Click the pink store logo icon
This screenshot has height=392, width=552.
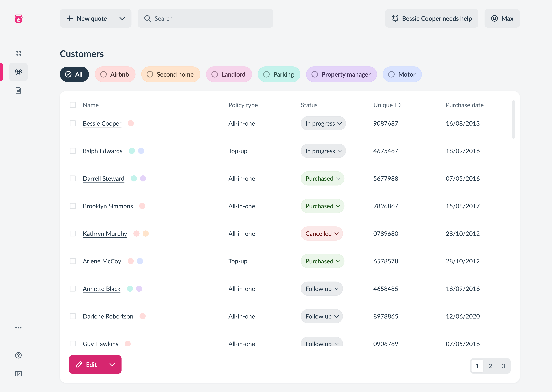click(19, 19)
